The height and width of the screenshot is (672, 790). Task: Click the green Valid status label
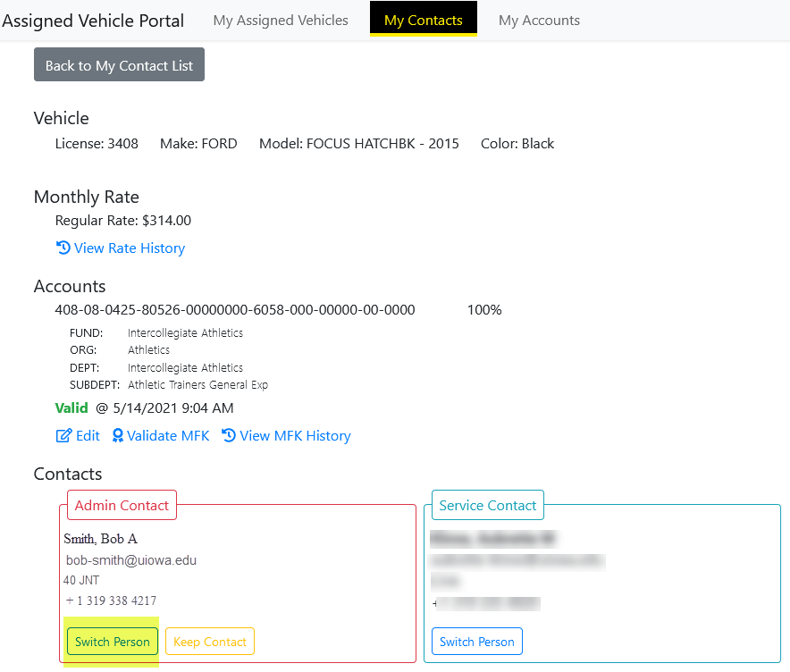pyautogui.click(x=71, y=407)
